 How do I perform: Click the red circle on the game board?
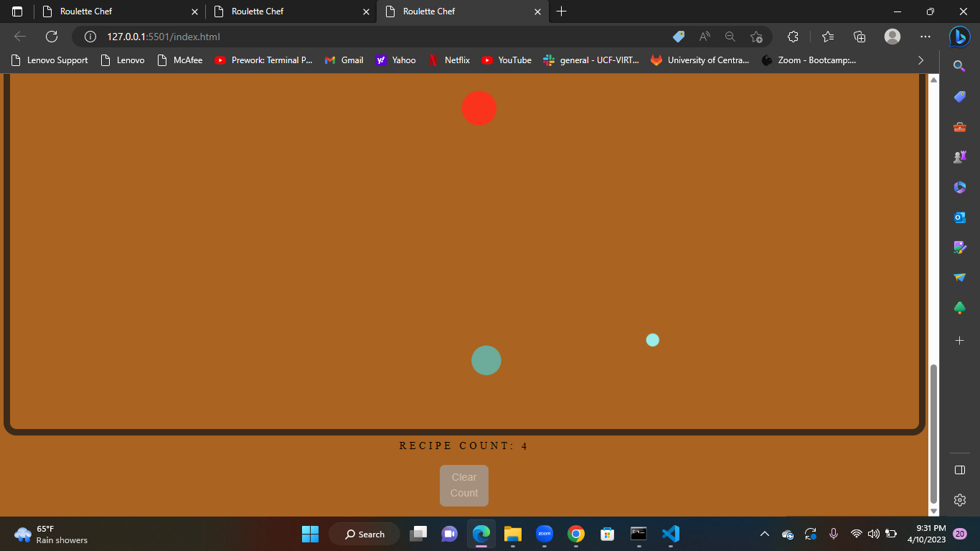pyautogui.click(x=479, y=108)
